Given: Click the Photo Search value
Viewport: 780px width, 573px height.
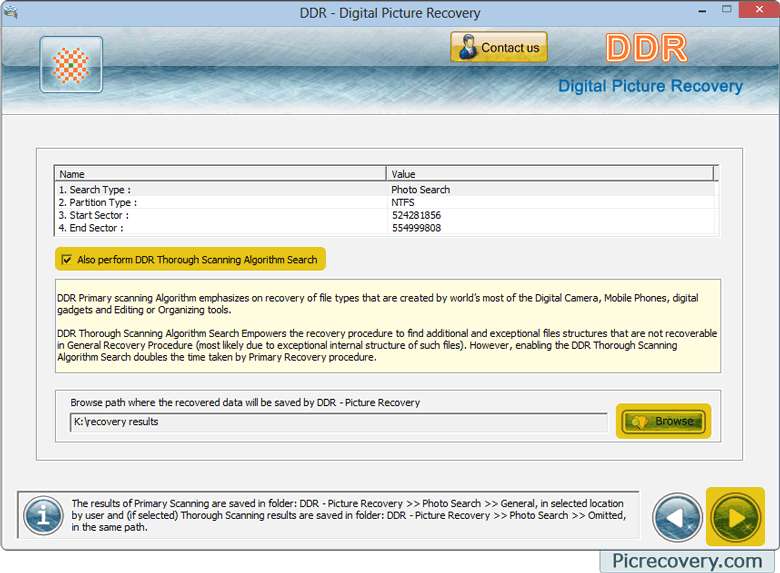Looking at the screenshot, I should pos(420,190).
